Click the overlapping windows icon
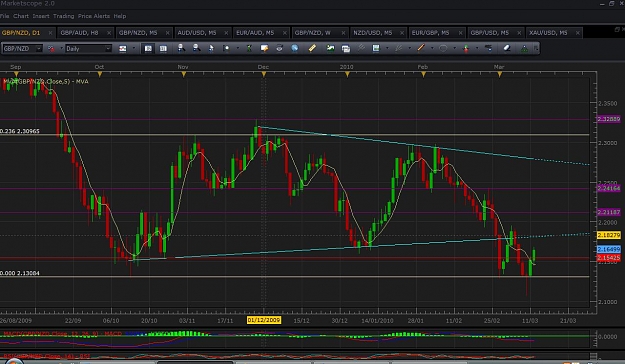The width and height of the screenshot is (625, 364). 346,49
